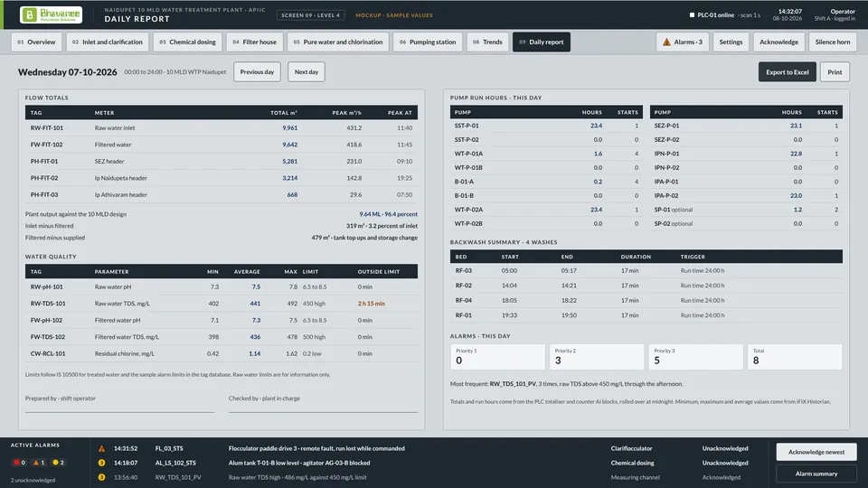
Task: Click the Prepared by signature line
Action: [x=119, y=412]
